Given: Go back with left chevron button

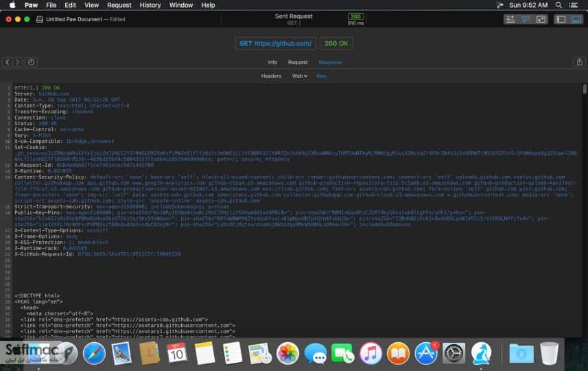Looking at the screenshot, I should coord(8,62).
